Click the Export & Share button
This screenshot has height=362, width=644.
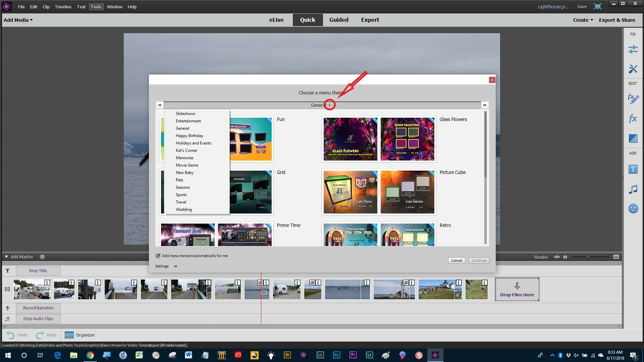tap(617, 20)
